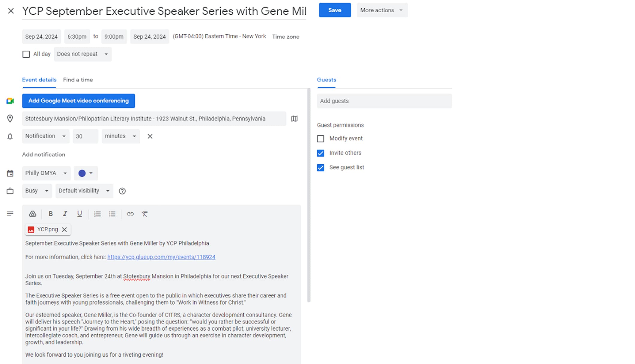Viewport: 635px width, 364px height.
Task: Apply underline formatting in description
Action: click(x=79, y=214)
